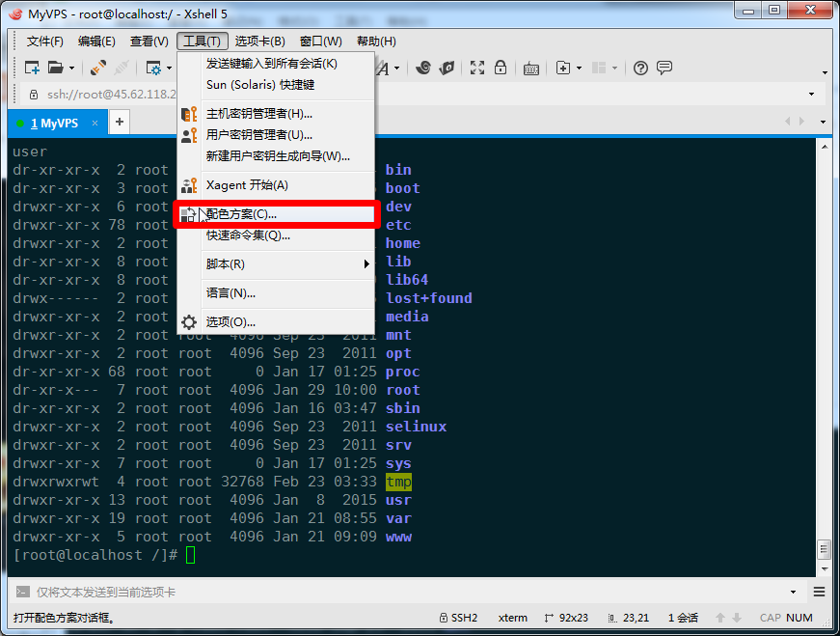Open 选项(O)... menu item
The height and width of the screenshot is (636, 840).
[277, 322]
